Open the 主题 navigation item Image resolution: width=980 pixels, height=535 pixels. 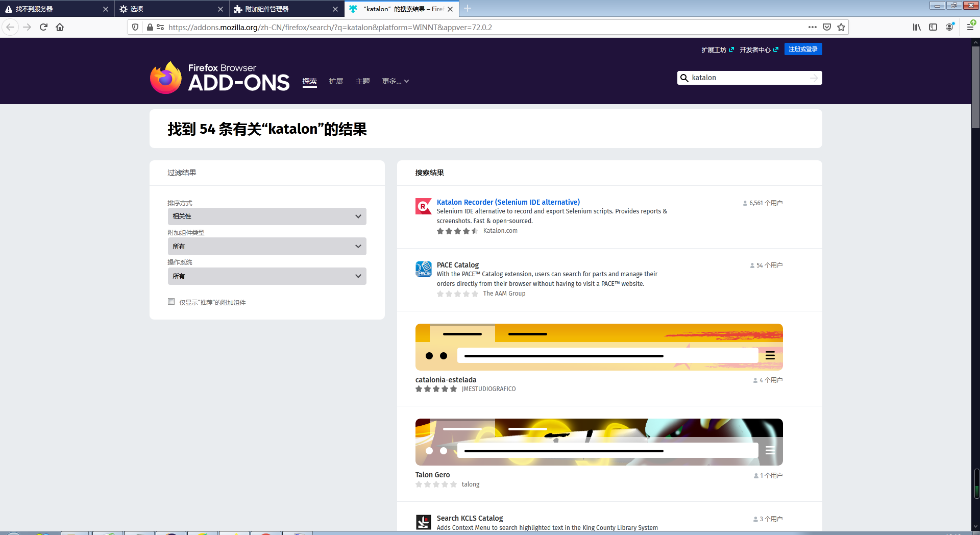[362, 82]
